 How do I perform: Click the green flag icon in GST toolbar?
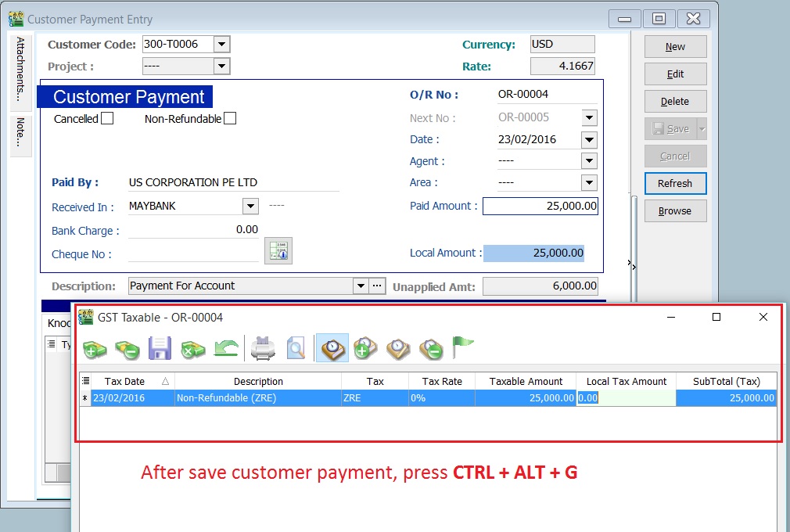pos(461,348)
